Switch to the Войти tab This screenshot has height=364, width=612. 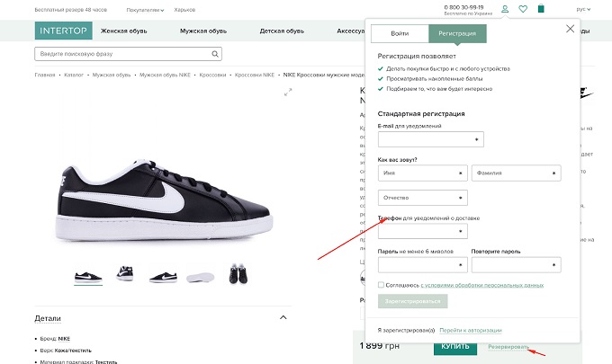point(400,33)
